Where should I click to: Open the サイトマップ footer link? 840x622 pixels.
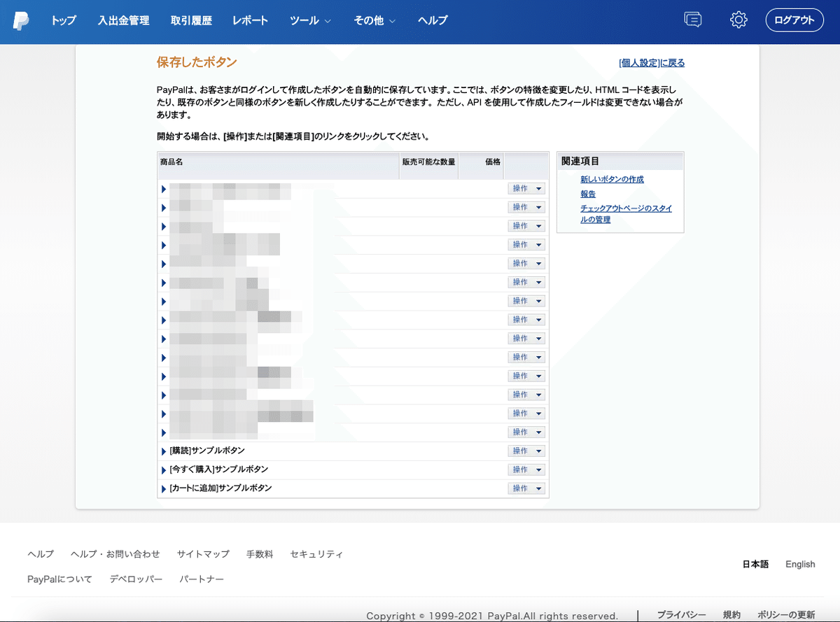point(203,554)
